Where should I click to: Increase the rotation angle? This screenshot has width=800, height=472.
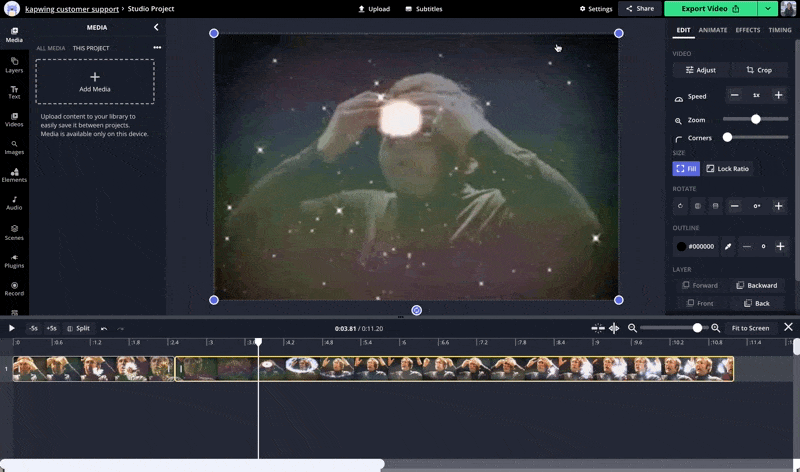tap(778, 206)
